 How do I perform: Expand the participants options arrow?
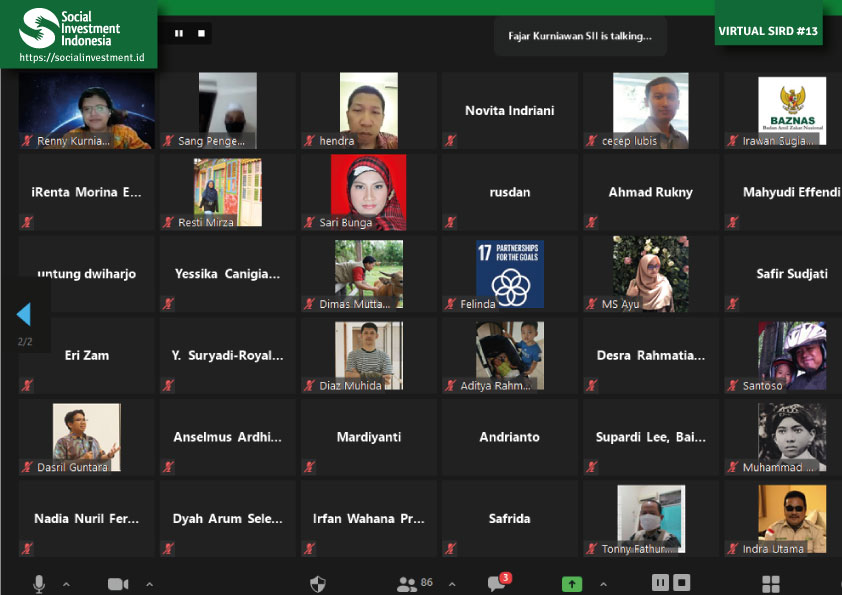coord(451,584)
